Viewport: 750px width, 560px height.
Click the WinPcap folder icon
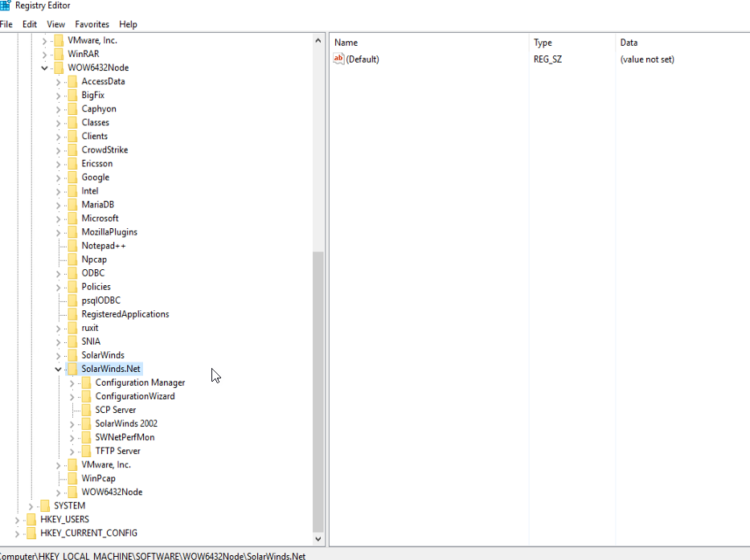point(72,478)
